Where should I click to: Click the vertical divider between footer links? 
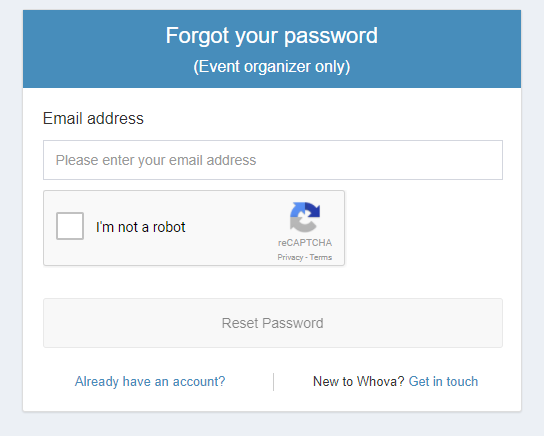tap(273, 382)
